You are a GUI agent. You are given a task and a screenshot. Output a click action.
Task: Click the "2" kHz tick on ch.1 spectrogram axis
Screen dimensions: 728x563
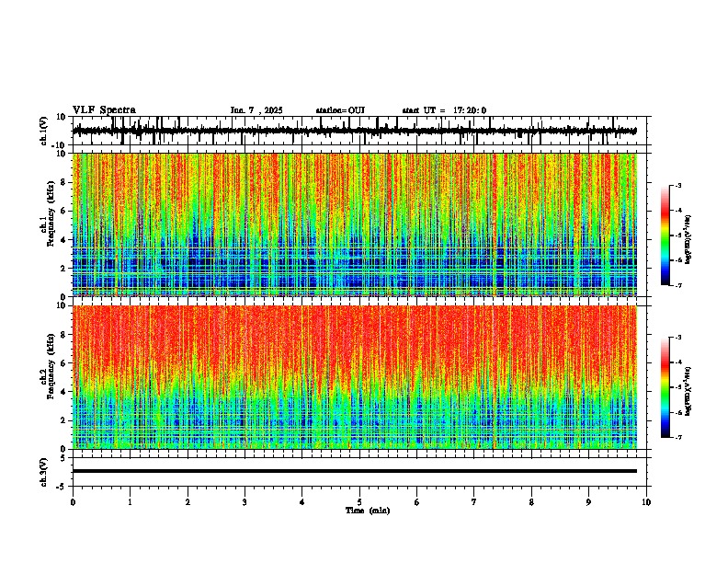64,269
